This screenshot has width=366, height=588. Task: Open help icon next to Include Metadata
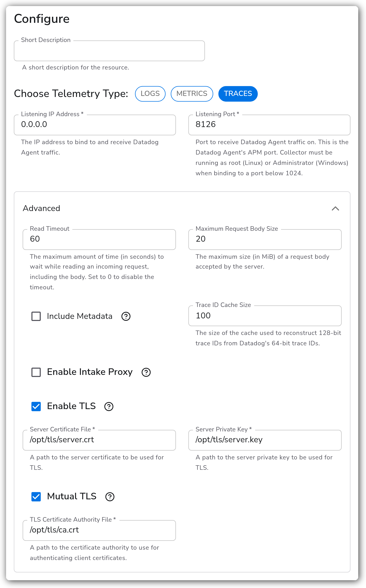[x=126, y=316]
